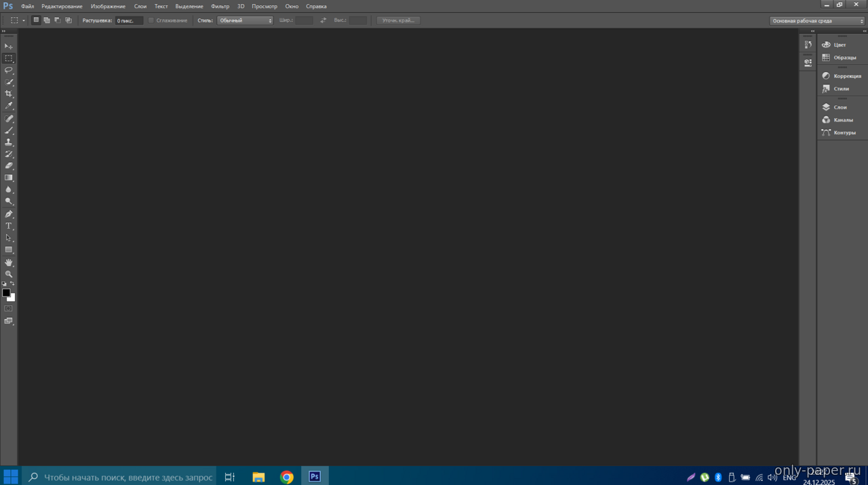Open the Фильтр menu
Image resolution: width=868 pixels, height=485 pixels.
pyautogui.click(x=220, y=6)
